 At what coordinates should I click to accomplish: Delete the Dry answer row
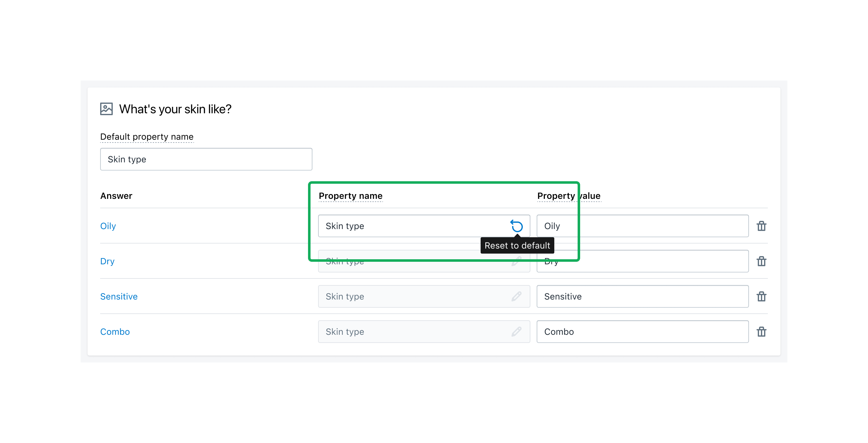coord(761,261)
